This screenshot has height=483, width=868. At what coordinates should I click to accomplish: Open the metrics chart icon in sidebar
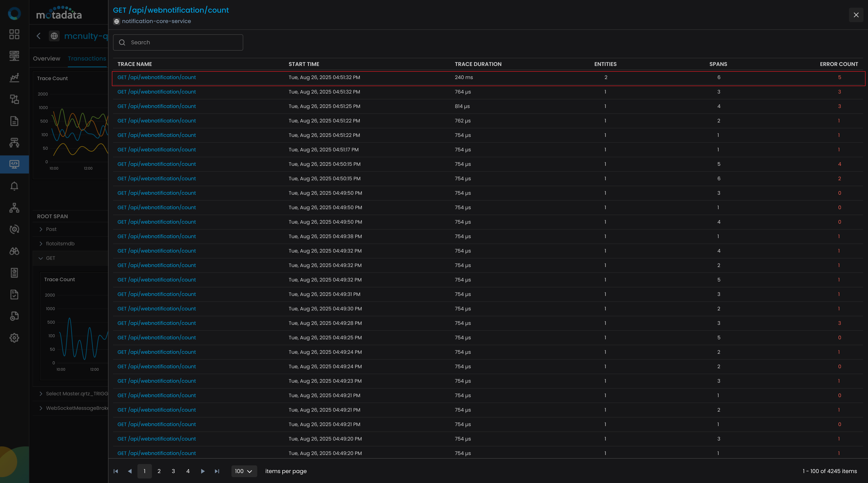coord(14,77)
